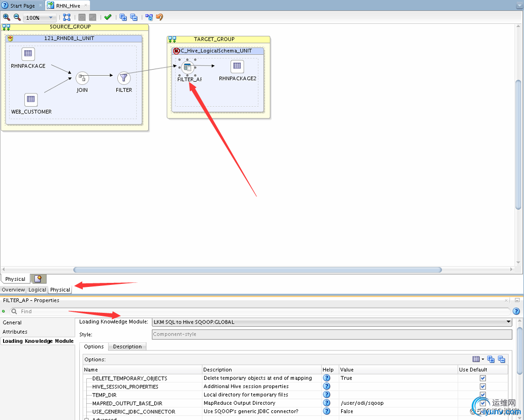Viewport: 524px width, 420px height.
Task: Click the vertical canvas scrollbar
Action: (518, 144)
